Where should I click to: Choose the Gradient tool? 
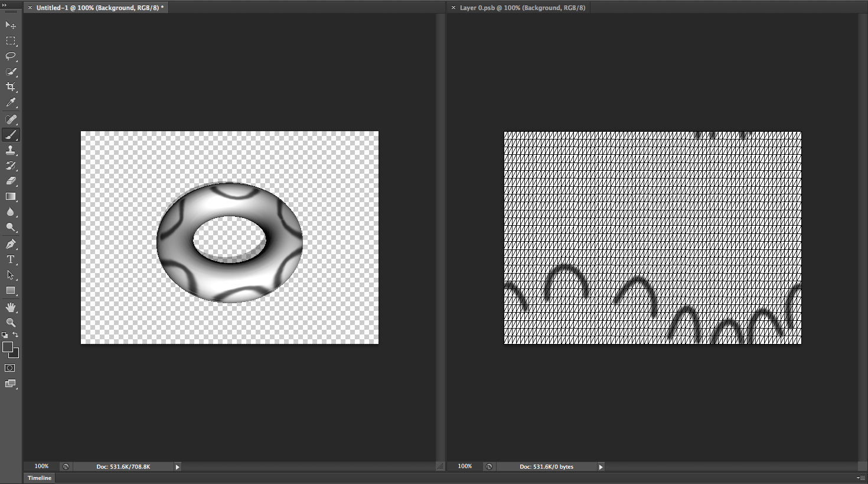click(x=11, y=197)
